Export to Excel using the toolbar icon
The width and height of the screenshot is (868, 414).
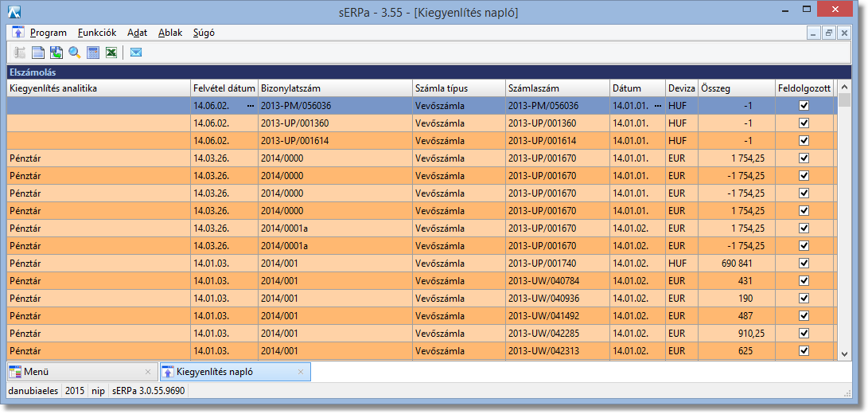pos(111,53)
